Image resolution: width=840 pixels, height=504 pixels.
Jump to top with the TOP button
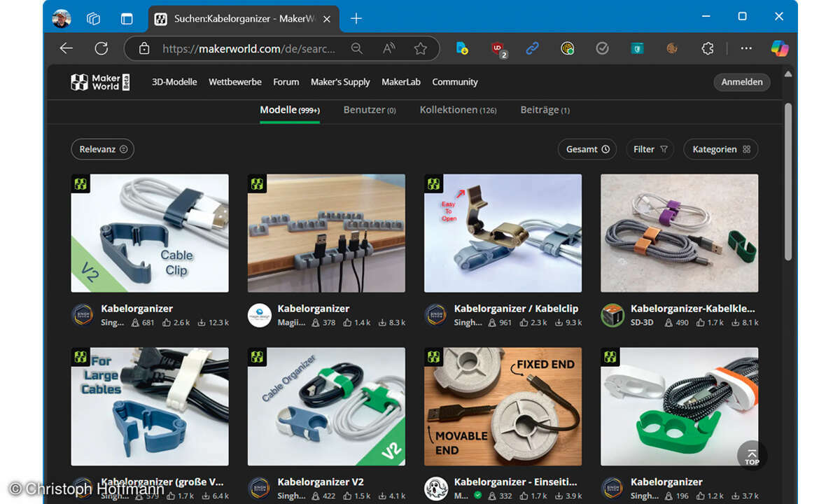click(x=752, y=455)
